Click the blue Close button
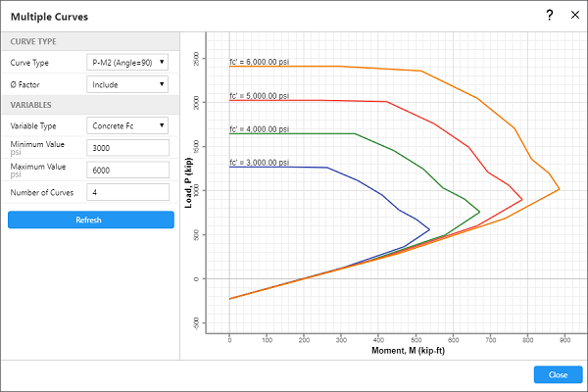The height and width of the screenshot is (392, 588). (x=558, y=374)
